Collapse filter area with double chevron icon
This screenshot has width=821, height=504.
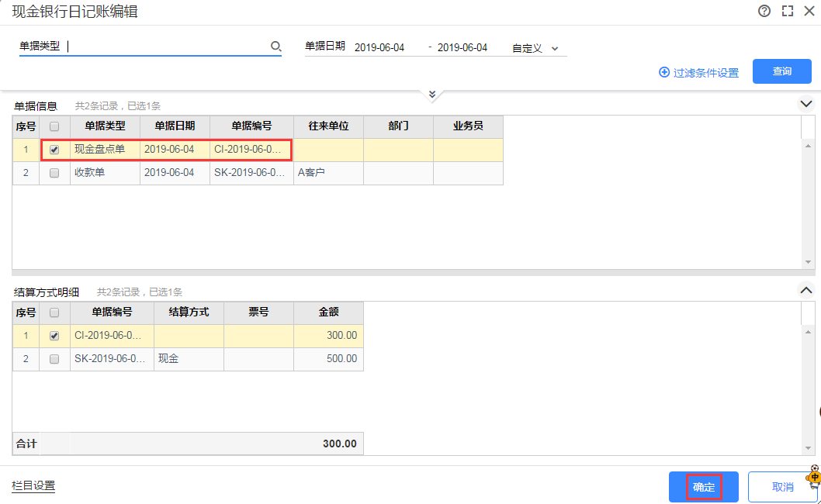432,95
